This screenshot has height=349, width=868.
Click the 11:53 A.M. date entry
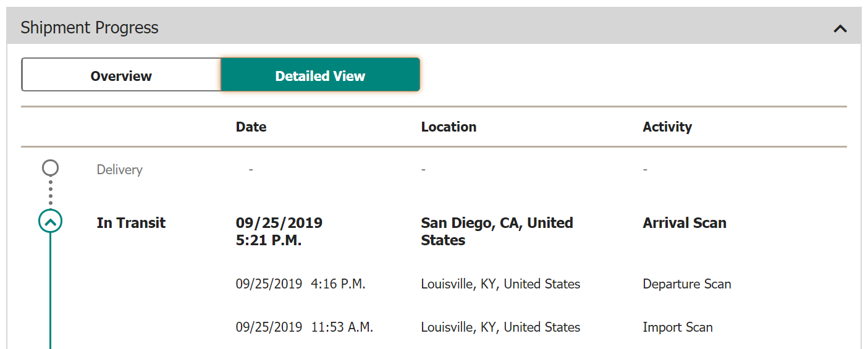[x=304, y=327]
